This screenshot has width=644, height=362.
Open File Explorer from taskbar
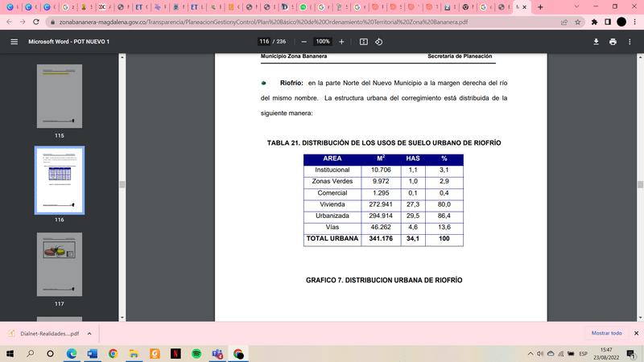tap(134, 353)
